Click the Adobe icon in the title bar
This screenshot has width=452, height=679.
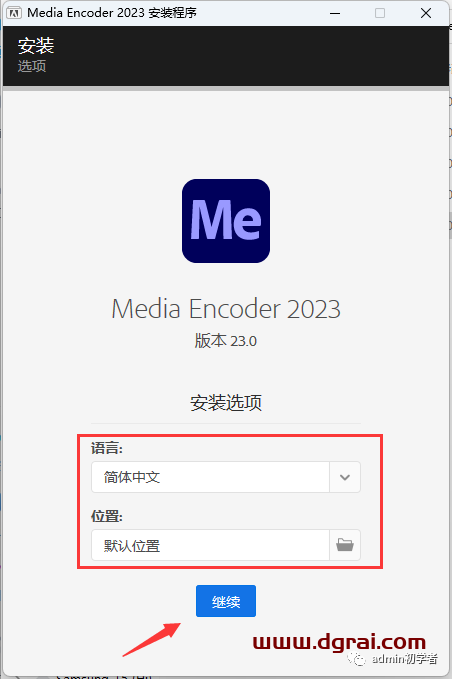(x=14, y=13)
